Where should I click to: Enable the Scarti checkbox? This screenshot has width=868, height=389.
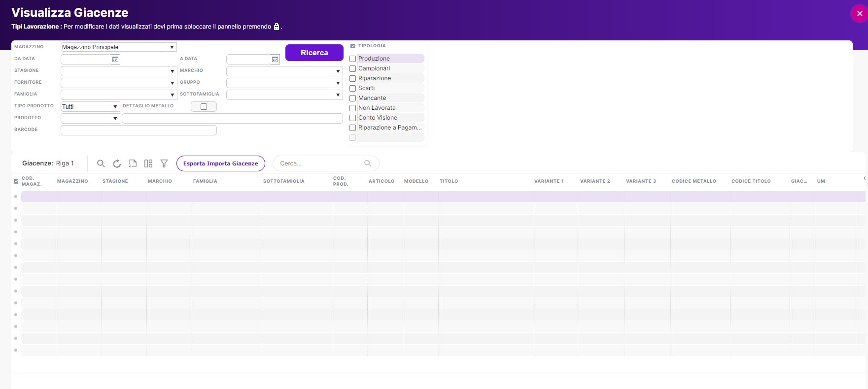(x=353, y=88)
